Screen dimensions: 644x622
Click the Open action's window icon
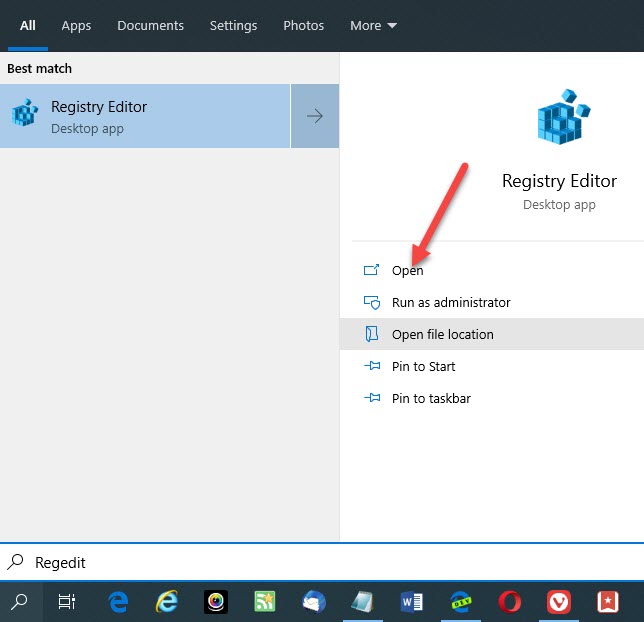pyautogui.click(x=371, y=270)
